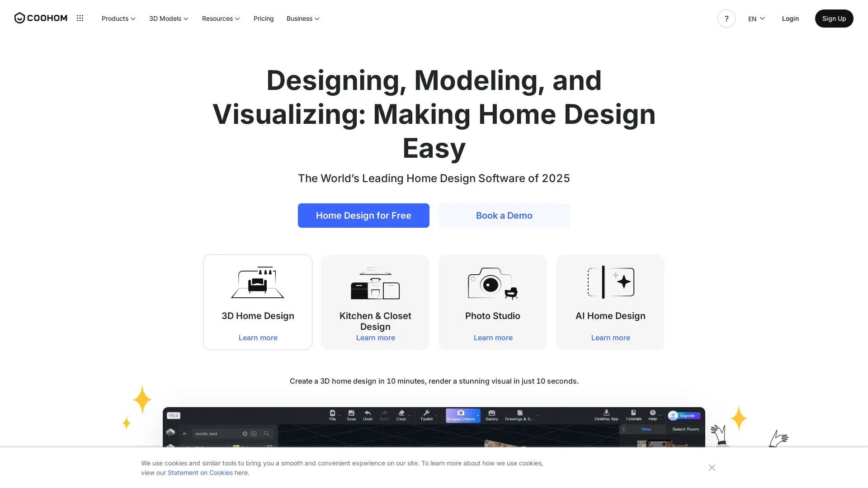Click the Kitchen & Closet Design card title
The width and height of the screenshot is (868, 488).
point(375,321)
